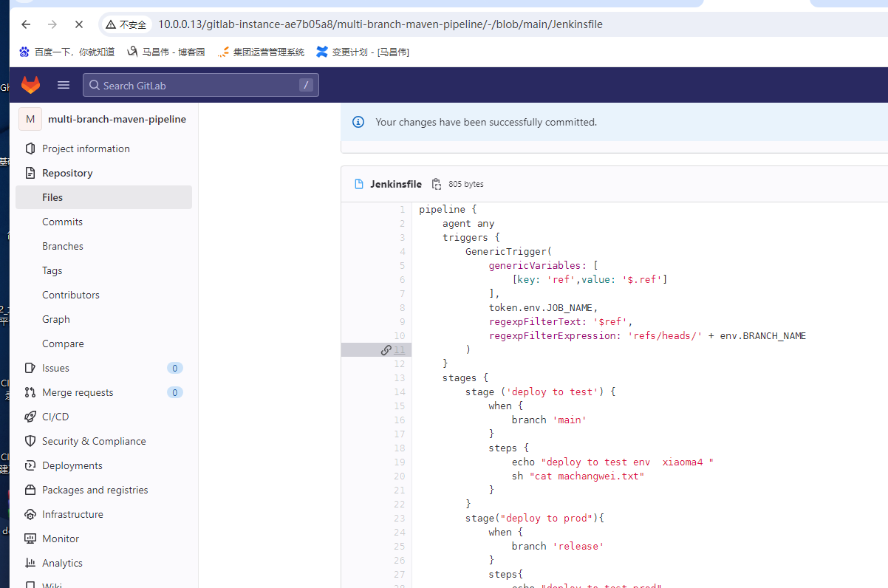Viewport: 888px width, 588px height.
Task: Click the Merge requests icon
Action: coord(30,392)
